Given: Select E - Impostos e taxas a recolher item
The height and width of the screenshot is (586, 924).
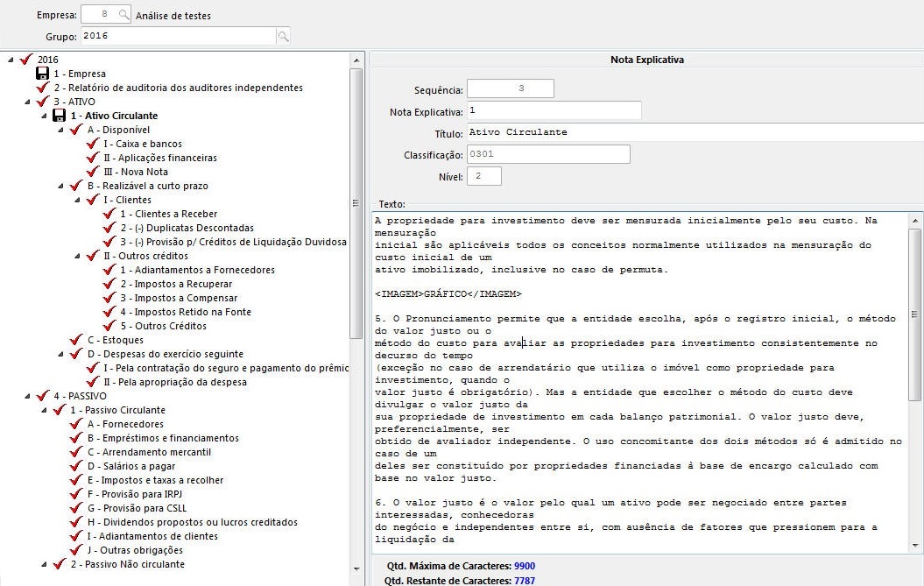Looking at the screenshot, I should tap(155, 481).
